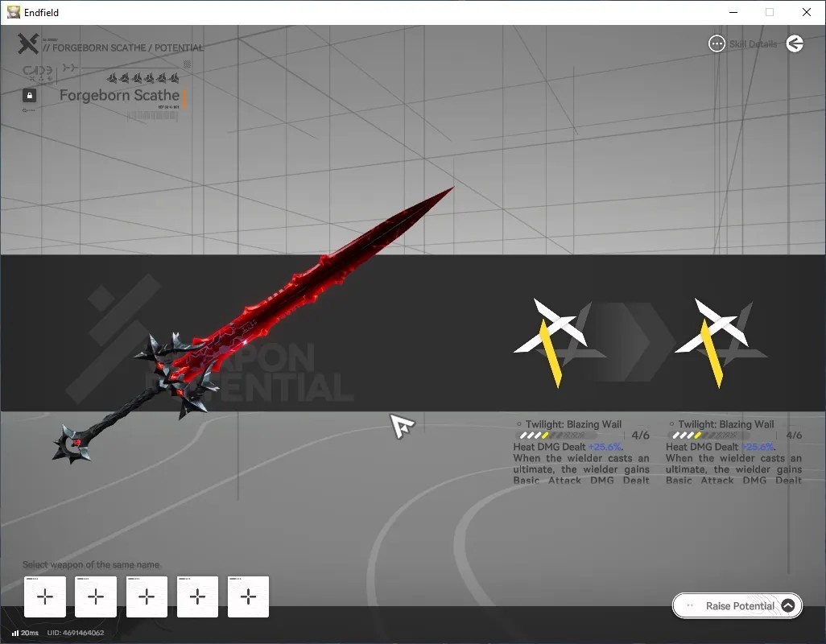Click the Raise Potential button

(x=737, y=605)
